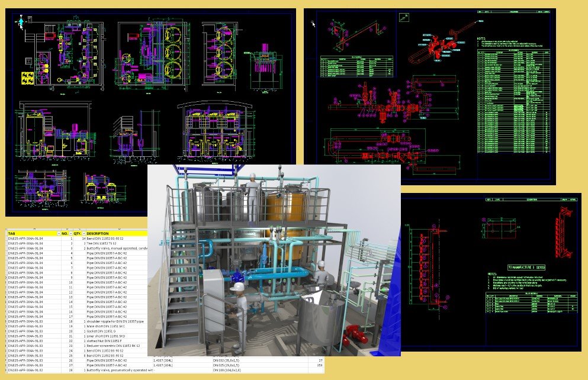
Task: Select the boxed north symbol in piping isometric
Action: coord(404,17)
